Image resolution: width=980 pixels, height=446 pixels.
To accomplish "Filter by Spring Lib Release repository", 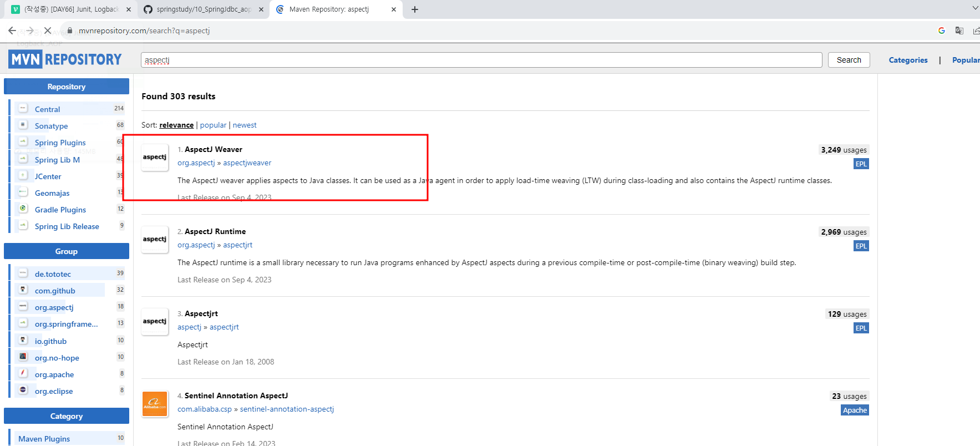I will point(67,226).
